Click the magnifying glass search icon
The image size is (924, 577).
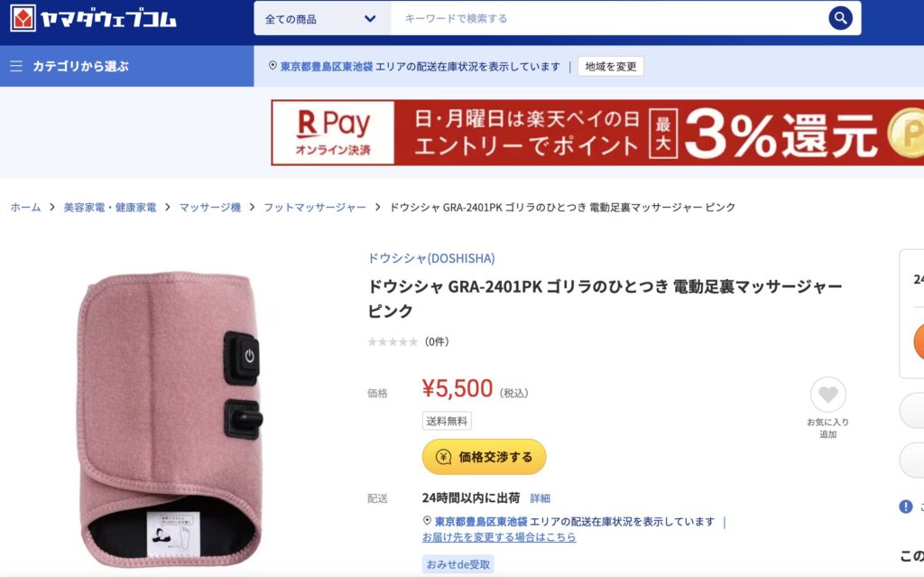tap(840, 18)
